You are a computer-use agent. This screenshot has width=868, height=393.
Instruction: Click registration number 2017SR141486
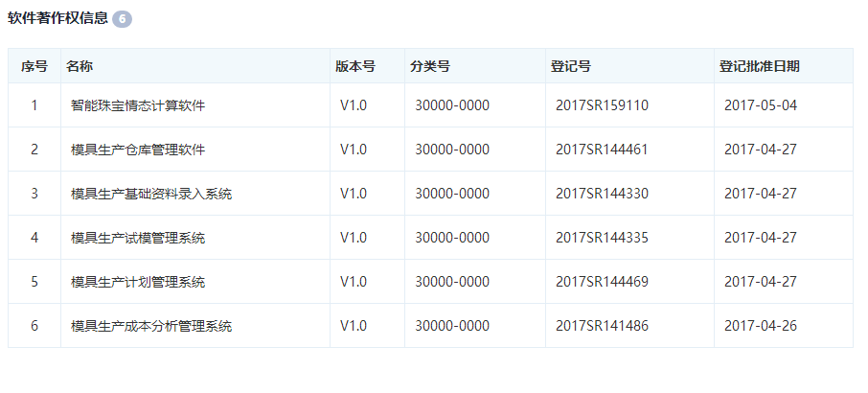(x=602, y=326)
